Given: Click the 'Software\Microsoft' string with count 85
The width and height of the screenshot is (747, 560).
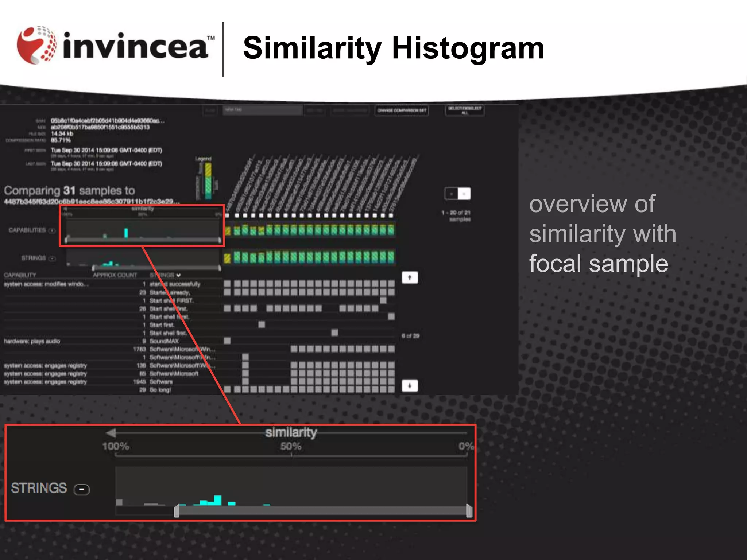Looking at the screenshot, I should [174, 374].
